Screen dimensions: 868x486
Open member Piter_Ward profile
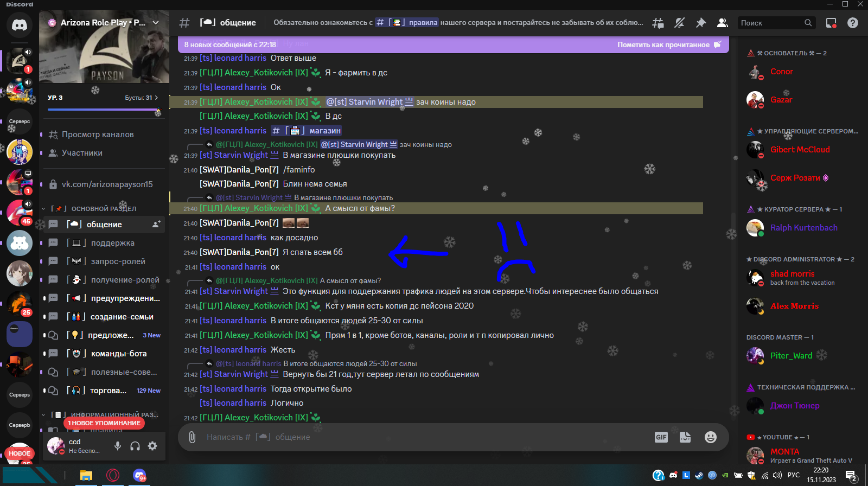800,356
